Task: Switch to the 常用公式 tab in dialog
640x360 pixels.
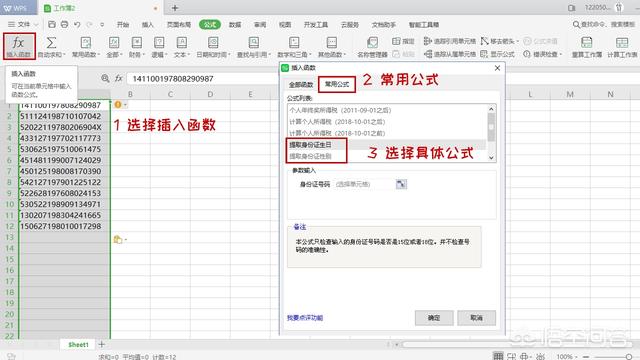Action: 337,84
